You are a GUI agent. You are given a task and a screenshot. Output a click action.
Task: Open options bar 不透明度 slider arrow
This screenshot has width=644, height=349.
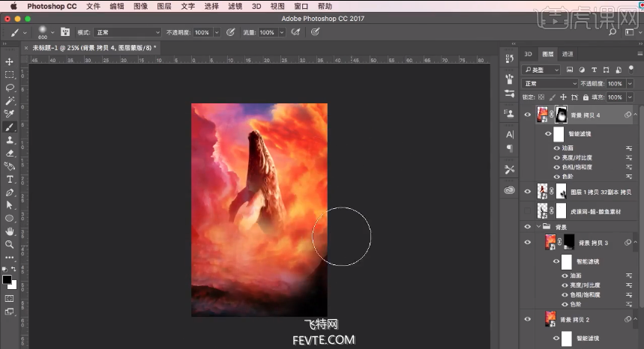point(217,32)
